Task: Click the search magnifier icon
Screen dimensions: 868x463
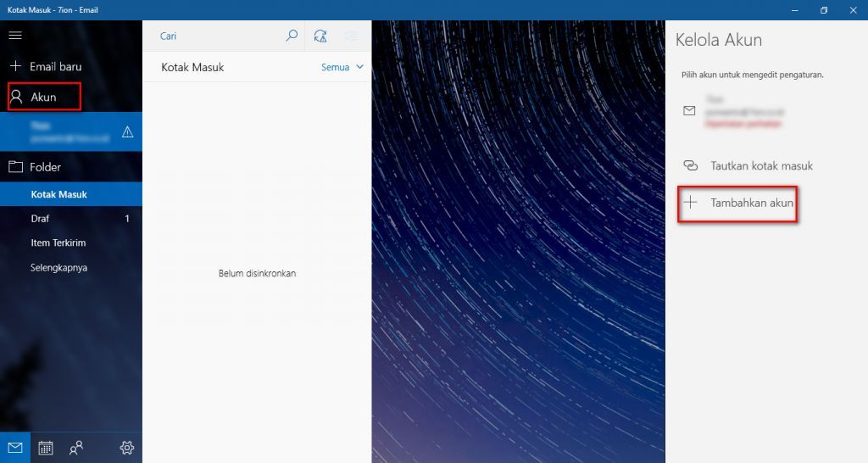Action: [x=292, y=36]
